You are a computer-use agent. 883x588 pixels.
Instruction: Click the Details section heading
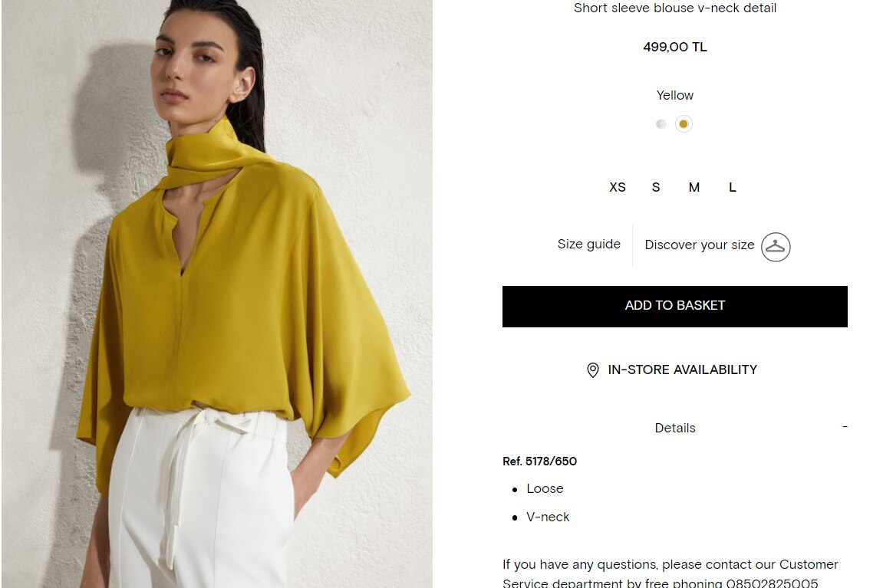pos(674,429)
